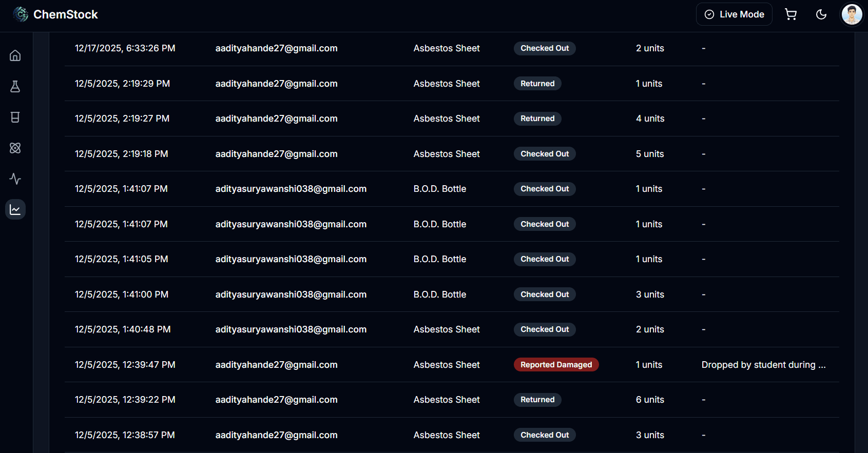
Task: Open the home page from sidebar
Action: [x=15, y=55]
